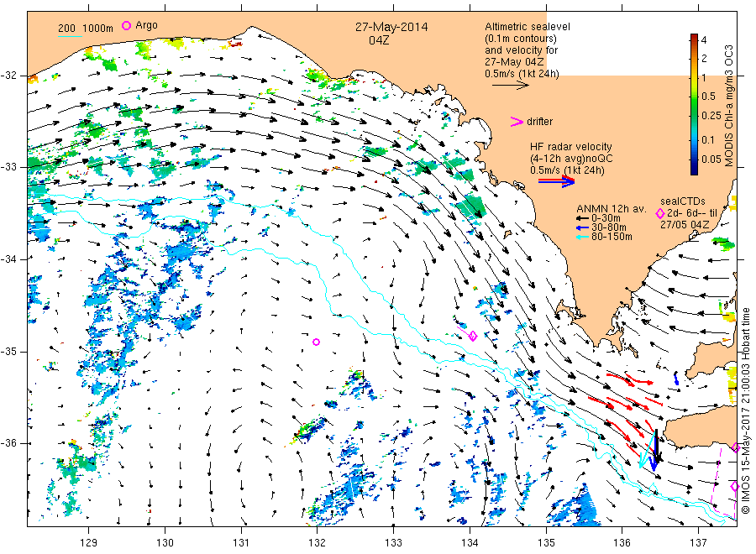Screen dimensions: 756x554
Task: Click the colorbar tick label '0.05'
Action: (x=711, y=159)
